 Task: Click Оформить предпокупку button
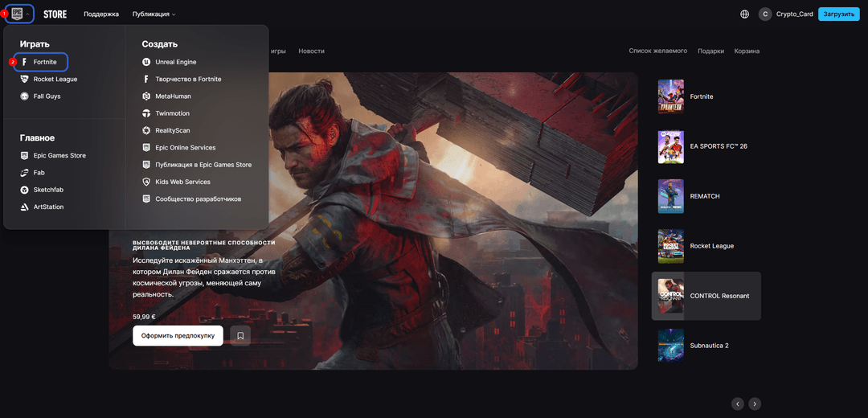tap(178, 335)
